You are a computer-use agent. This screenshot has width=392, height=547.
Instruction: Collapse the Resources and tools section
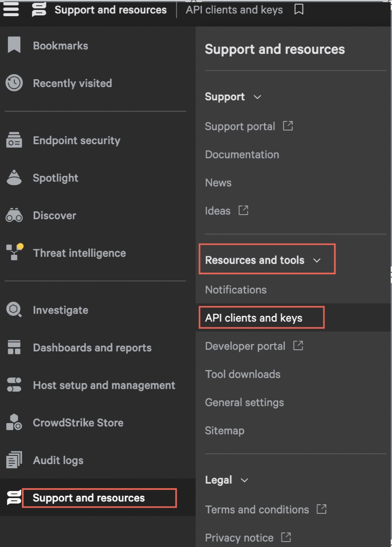[x=317, y=260]
